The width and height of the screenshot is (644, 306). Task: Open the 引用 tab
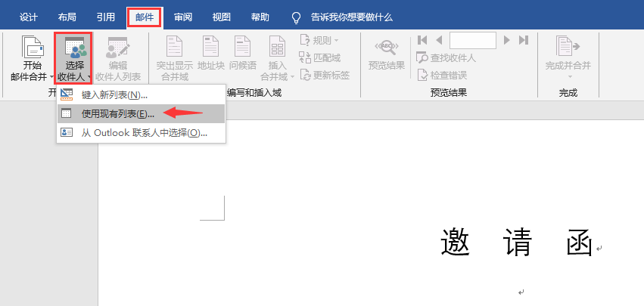(105, 17)
